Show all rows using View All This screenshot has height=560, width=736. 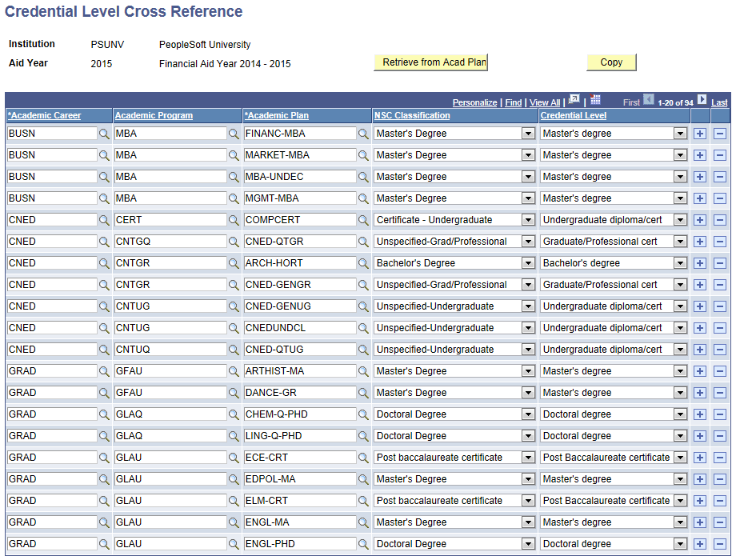click(x=545, y=102)
